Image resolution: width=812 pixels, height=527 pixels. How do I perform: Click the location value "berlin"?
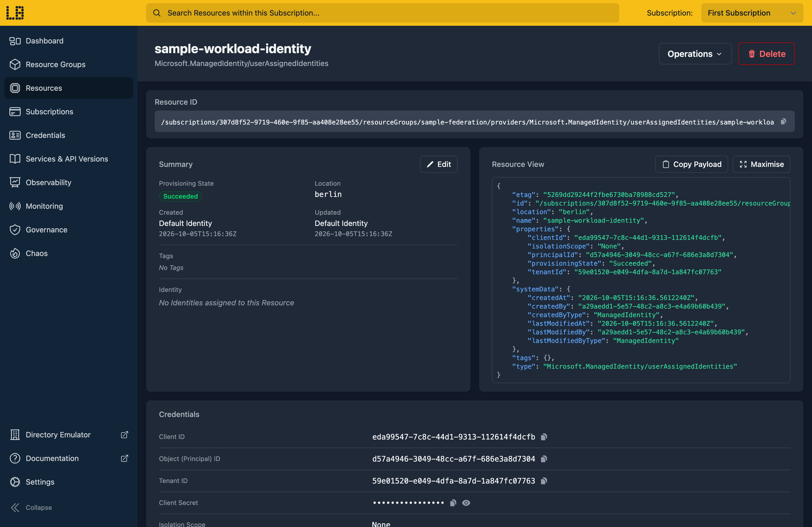[328, 194]
